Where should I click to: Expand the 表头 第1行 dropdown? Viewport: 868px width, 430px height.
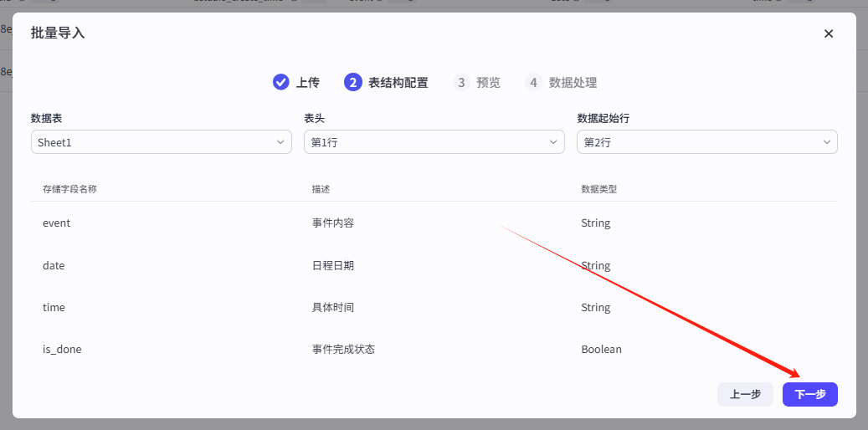[434, 142]
